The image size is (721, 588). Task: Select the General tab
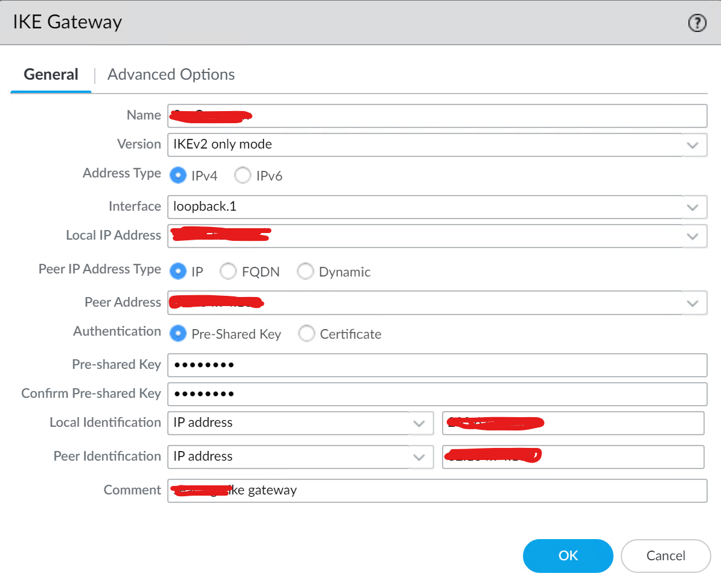(51, 74)
